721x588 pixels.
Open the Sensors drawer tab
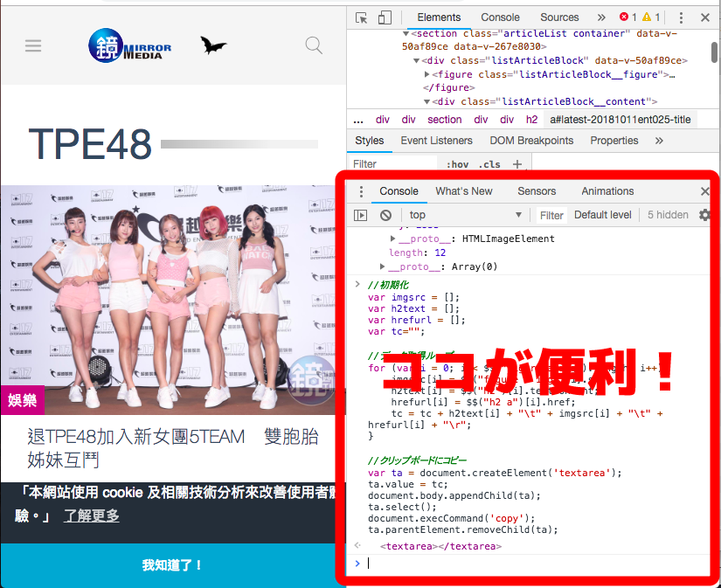(537, 191)
